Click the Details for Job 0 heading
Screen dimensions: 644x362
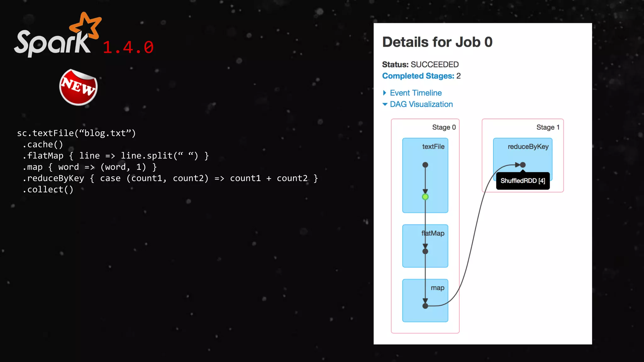click(437, 42)
